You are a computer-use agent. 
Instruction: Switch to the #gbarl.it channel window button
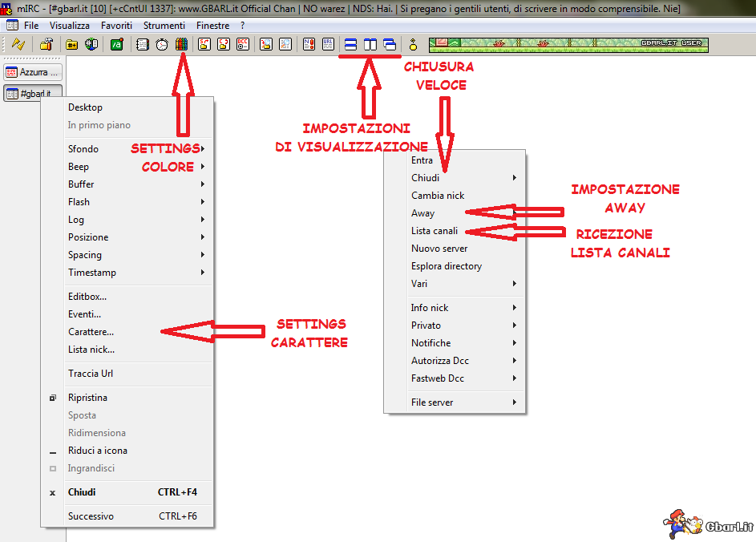[x=33, y=93]
